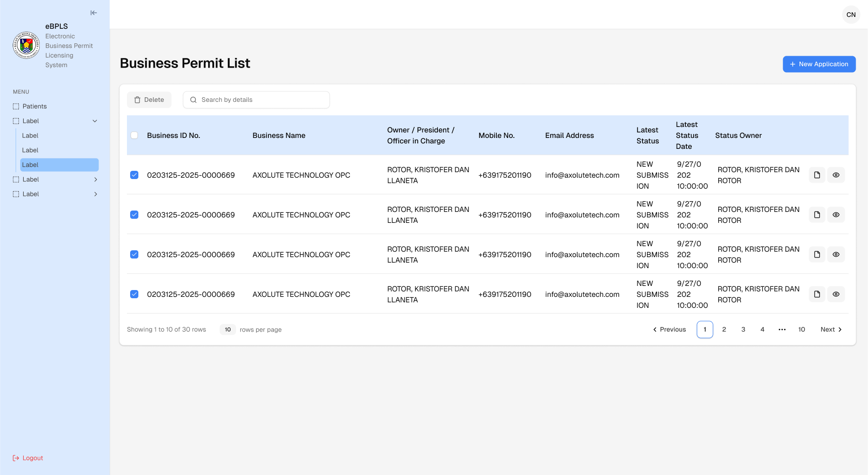
Task: Click the CN user avatar
Action: click(851, 15)
